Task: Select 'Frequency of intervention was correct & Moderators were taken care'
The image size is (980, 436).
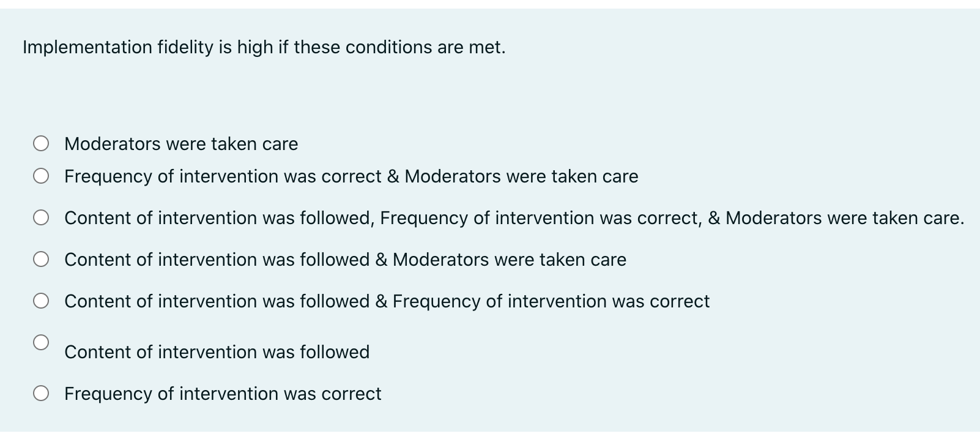Action: [x=42, y=176]
